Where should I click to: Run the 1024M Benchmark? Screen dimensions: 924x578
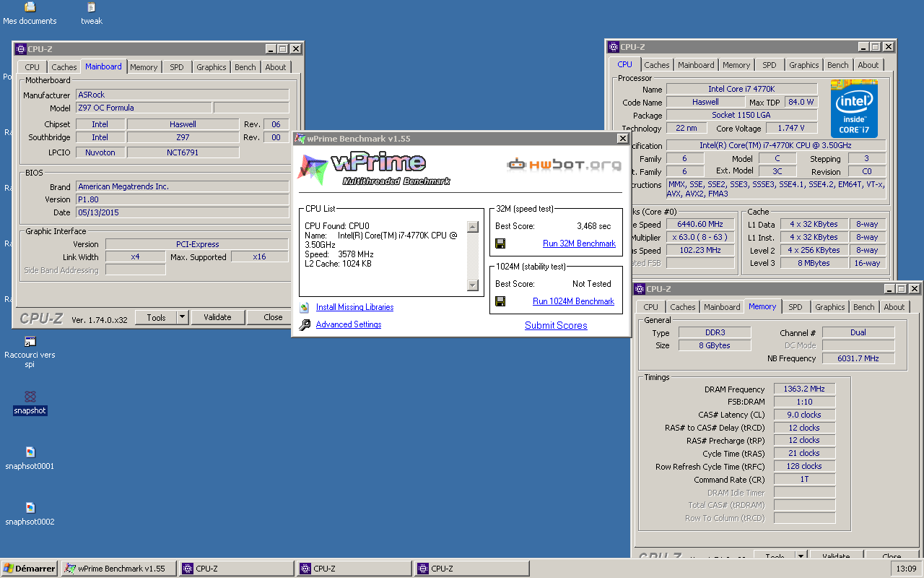pyautogui.click(x=573, y=301)
